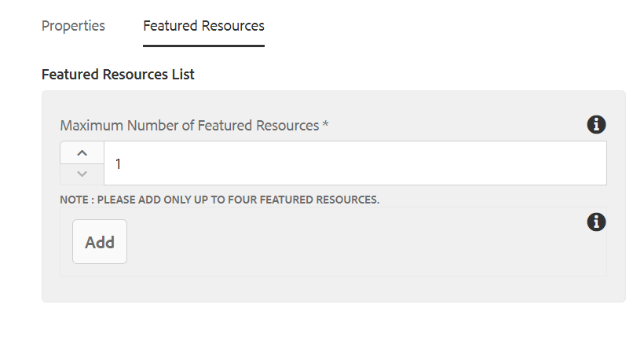Switch to the Properties tab
Screen dimensions: 644x352
point(74,26)
